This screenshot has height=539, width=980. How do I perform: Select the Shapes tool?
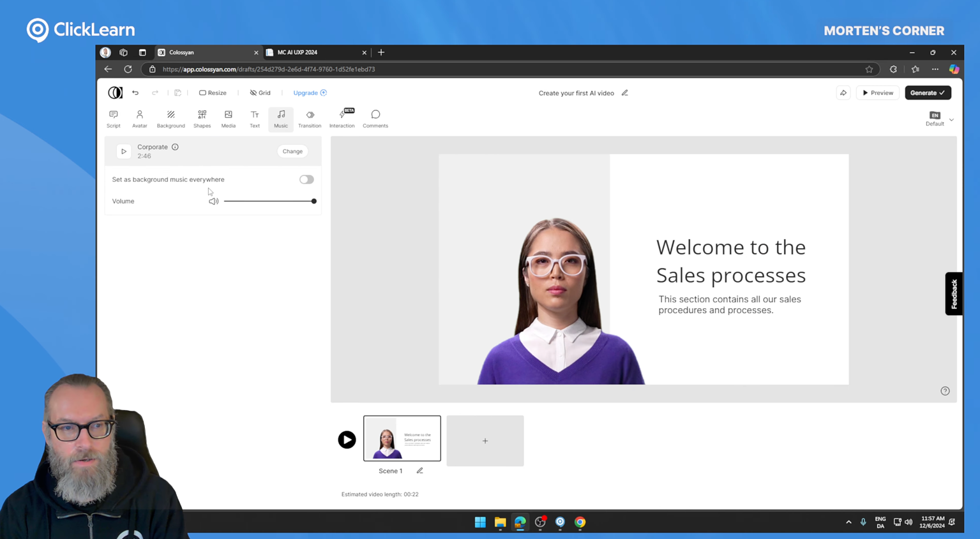tap(202, 119)
